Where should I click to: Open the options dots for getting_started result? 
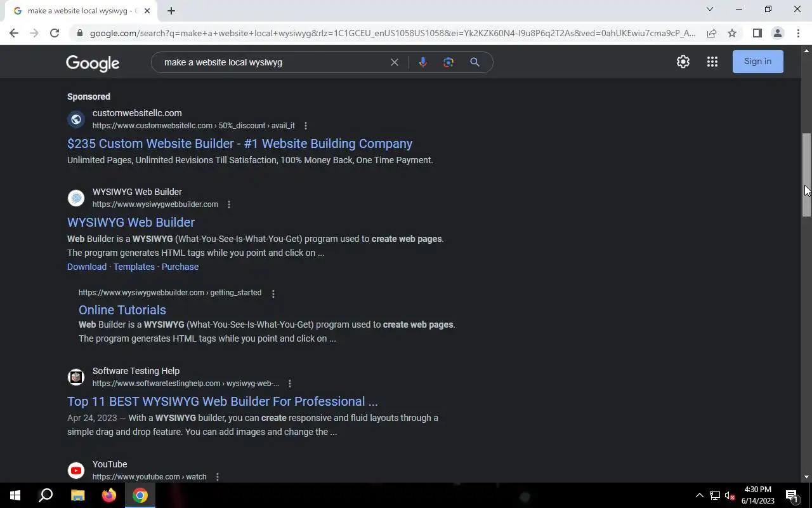tap(273, 293)
